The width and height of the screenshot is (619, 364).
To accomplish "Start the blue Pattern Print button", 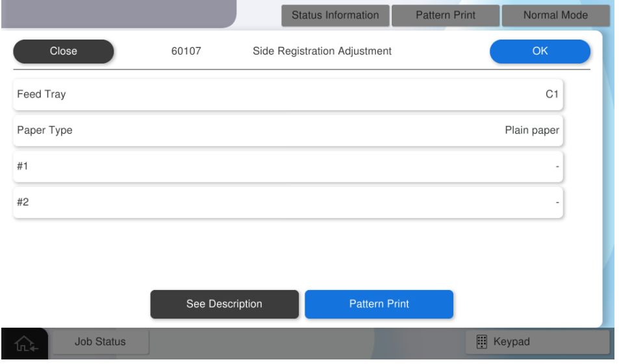I will coord(379,304).
